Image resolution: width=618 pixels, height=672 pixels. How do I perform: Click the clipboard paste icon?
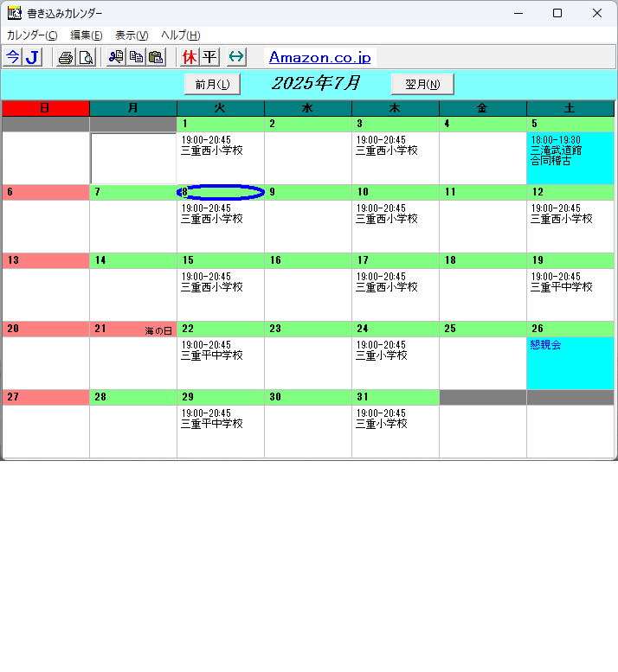point(156,57)
